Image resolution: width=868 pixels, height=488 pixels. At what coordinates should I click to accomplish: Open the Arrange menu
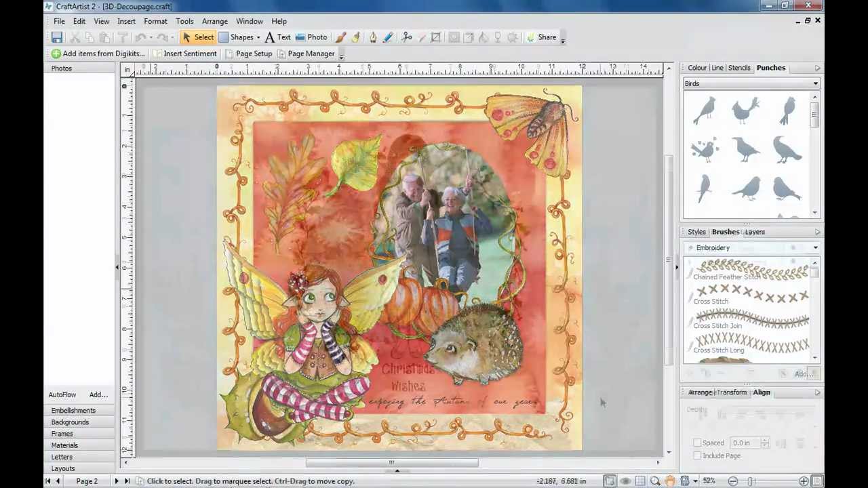tap(214, 21)
